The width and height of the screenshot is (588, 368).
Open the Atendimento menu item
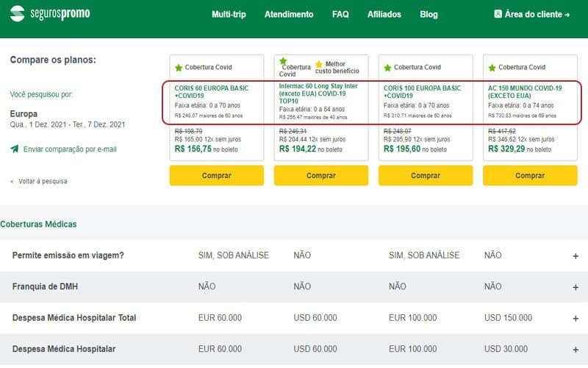pyautogui.click(x=289, y=14)
